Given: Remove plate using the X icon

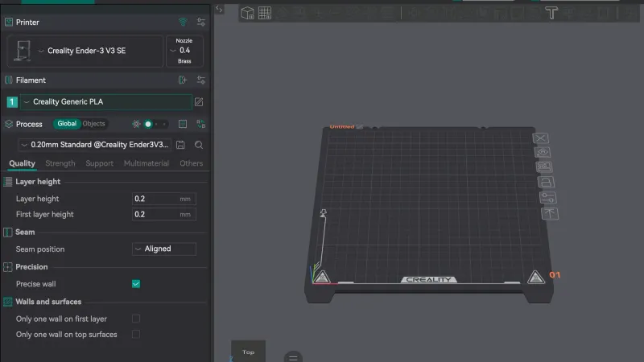Looking at the screenshot, I should [540, 138].
